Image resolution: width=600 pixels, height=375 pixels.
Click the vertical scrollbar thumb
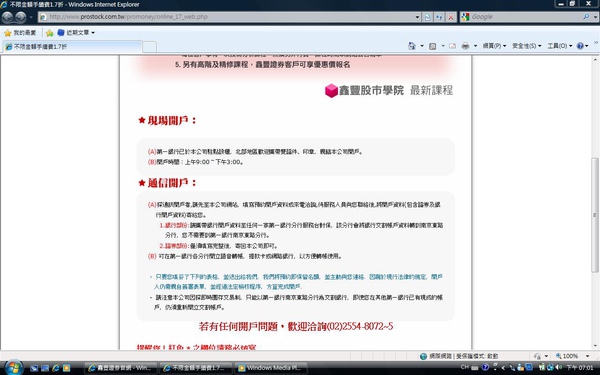click(x=595, y=215)
